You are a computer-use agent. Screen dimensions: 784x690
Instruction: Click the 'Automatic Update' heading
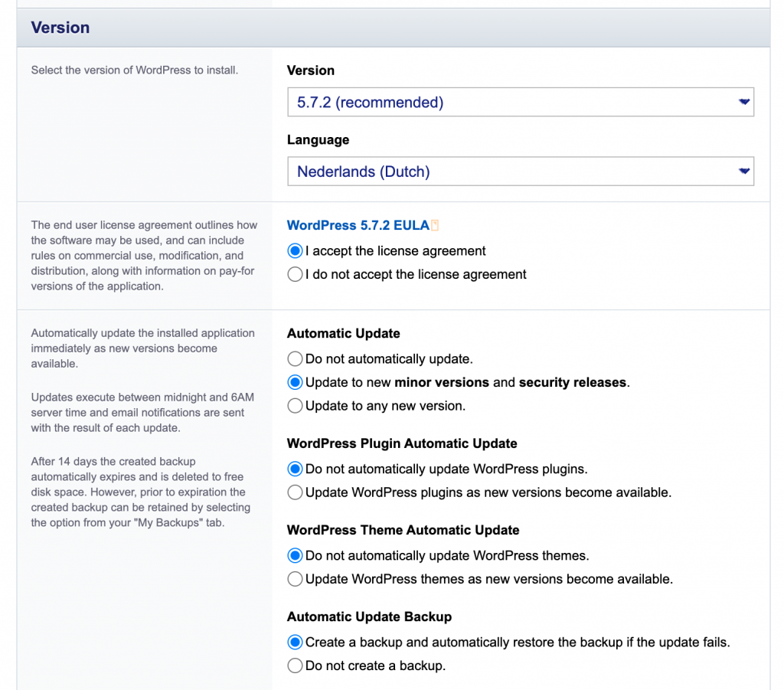coord(344,333)
